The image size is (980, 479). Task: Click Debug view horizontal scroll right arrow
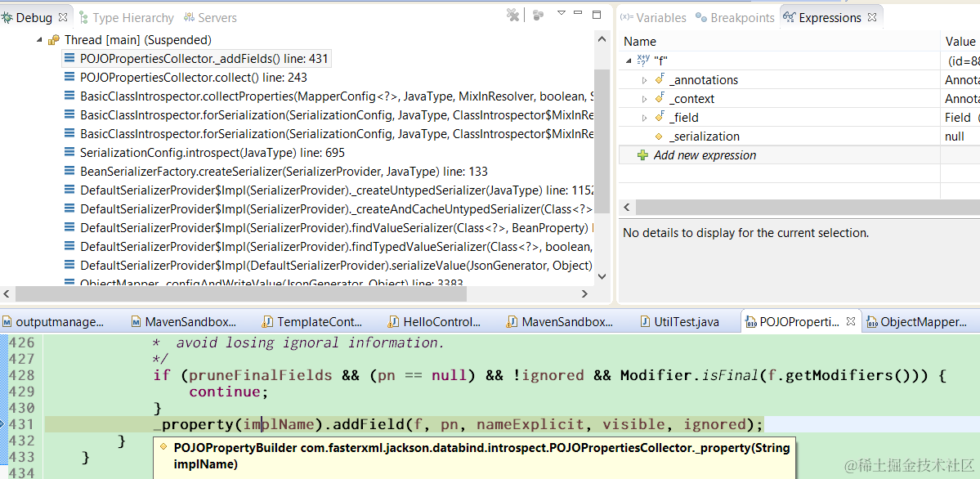point(585,293)
